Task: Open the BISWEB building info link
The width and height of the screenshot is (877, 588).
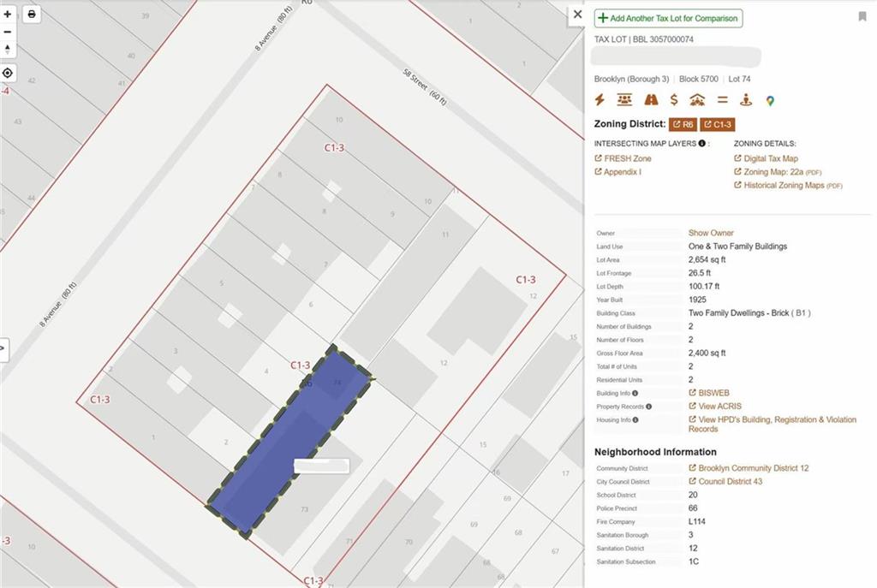Action: [x=708, y=394]
